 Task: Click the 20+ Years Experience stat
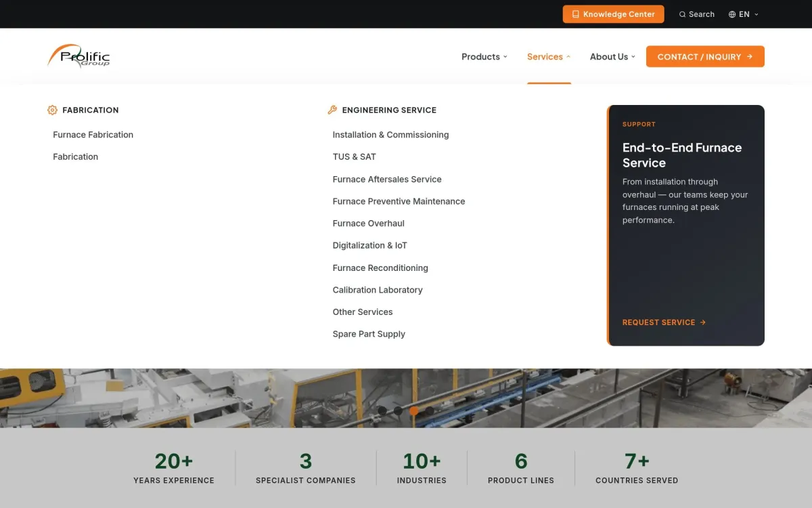pyautogui.click(x=174, y=468)
